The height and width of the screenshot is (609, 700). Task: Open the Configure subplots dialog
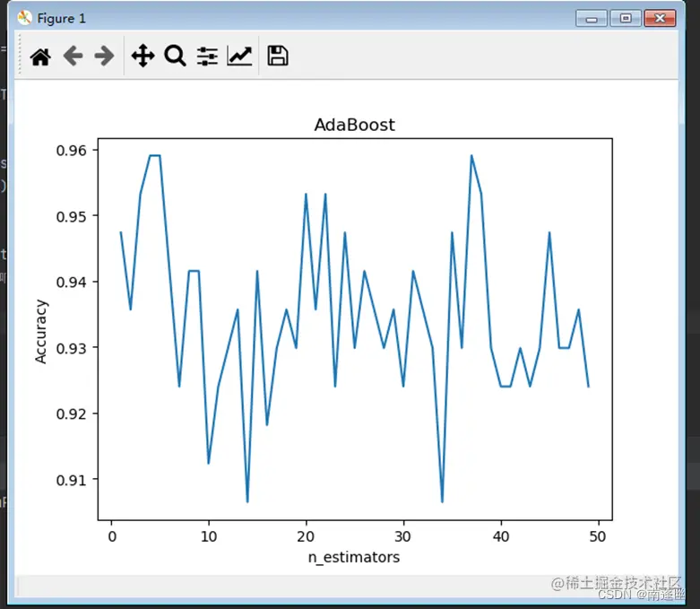[x=207, y=57]
